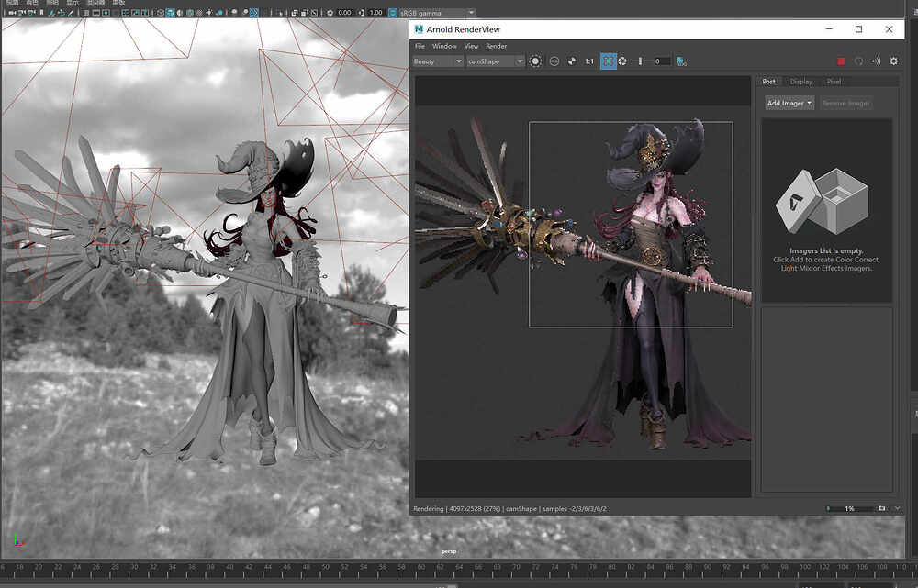Toggle the viewport grid display
The height and width of the screenshot is (588, 918).
tap(86, 12)
